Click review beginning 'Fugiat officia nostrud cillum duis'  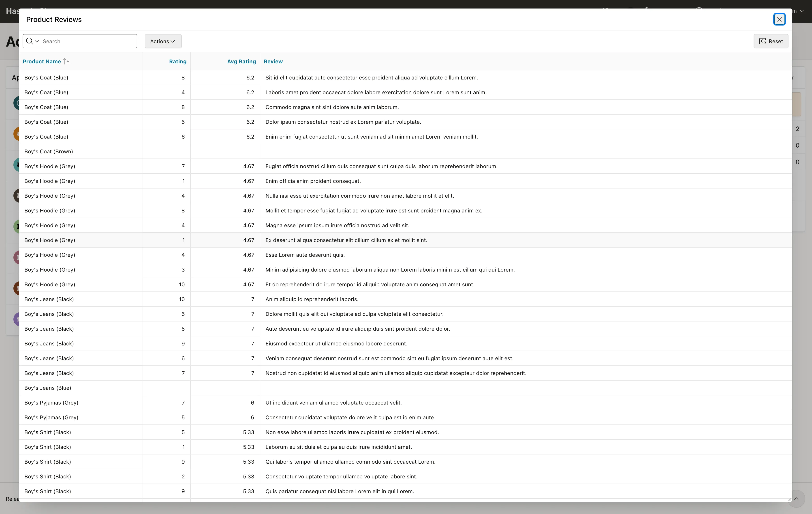click(x=381, y=166)
